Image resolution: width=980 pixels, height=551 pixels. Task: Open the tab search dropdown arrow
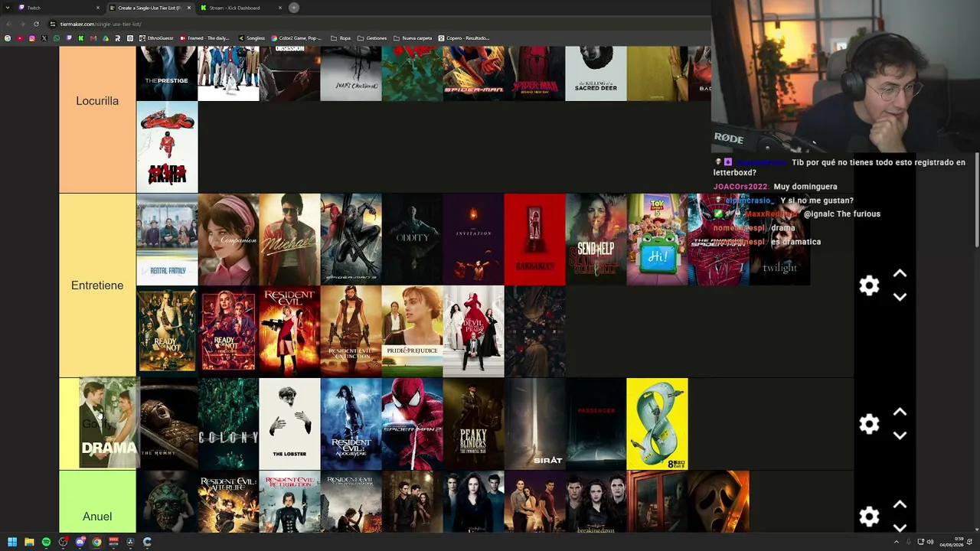(x=8, y=8)
